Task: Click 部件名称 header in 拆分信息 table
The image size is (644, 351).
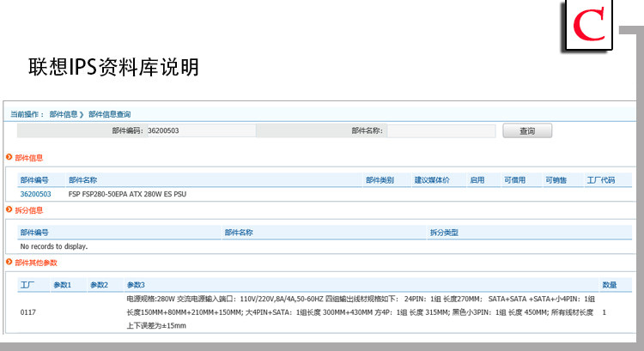Action: click(239, 233)
